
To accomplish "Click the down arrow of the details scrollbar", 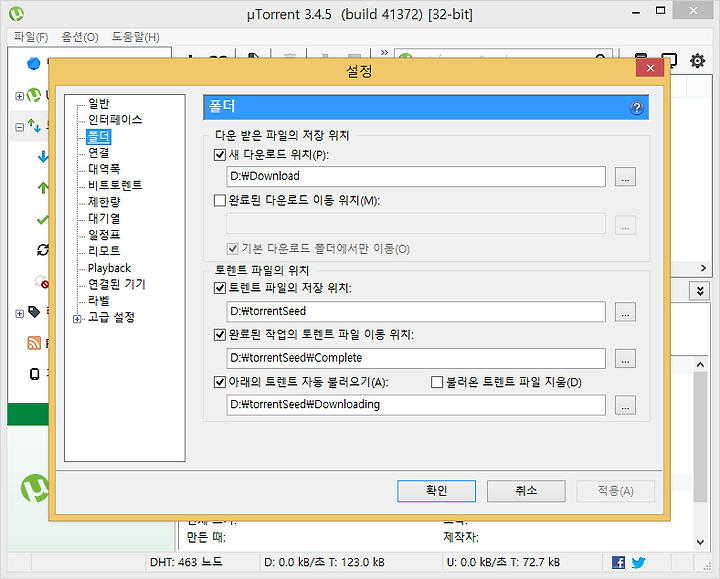I will [700, 542].
